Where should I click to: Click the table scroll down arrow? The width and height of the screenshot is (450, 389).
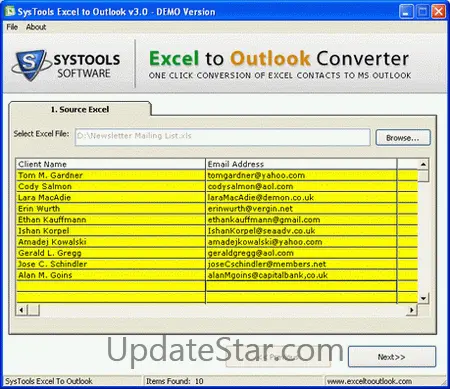(x=423, y=298)
